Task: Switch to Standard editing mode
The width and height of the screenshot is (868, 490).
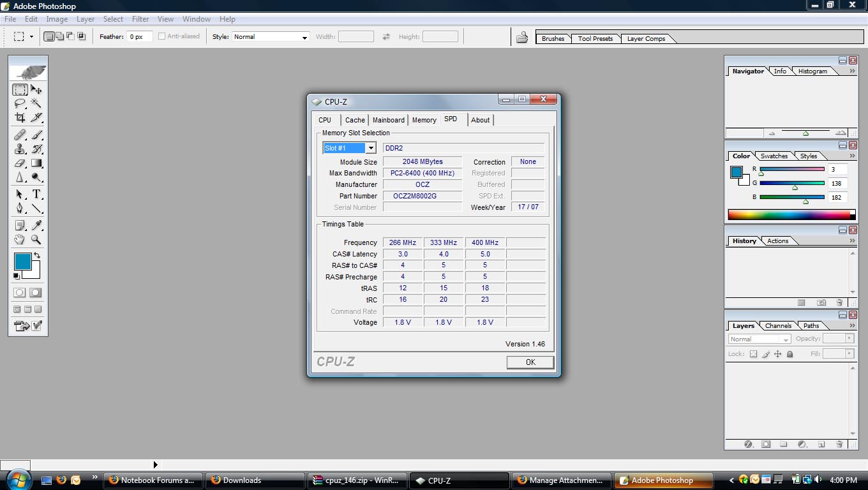Action: [x=20, y=293]
